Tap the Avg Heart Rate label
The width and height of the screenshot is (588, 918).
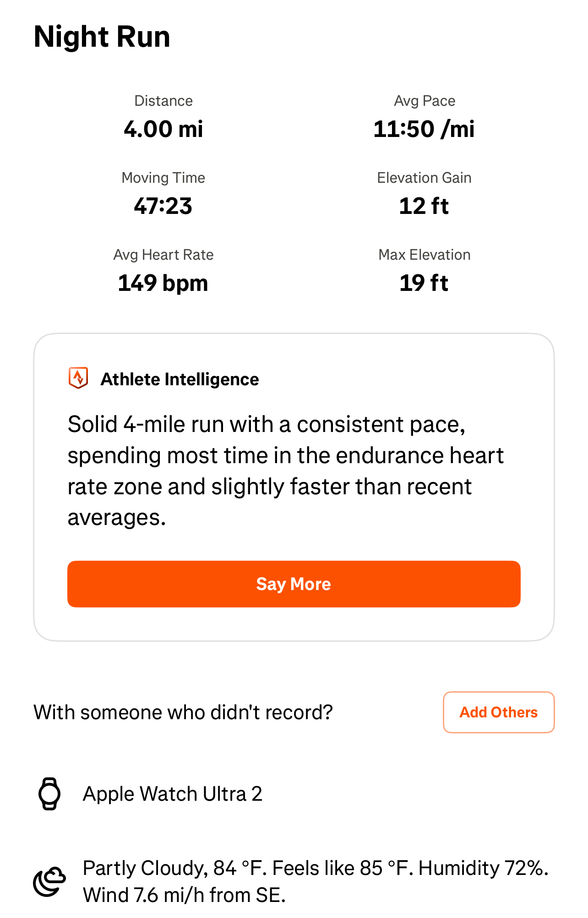(x=163, y=255)
